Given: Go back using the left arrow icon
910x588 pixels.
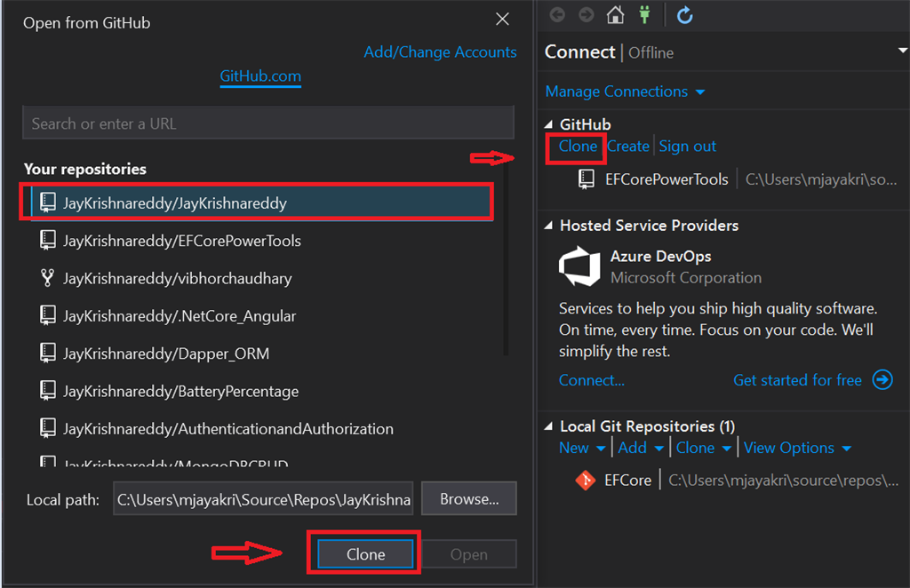Looking at the screenshot, I should (x=557, y=14).
